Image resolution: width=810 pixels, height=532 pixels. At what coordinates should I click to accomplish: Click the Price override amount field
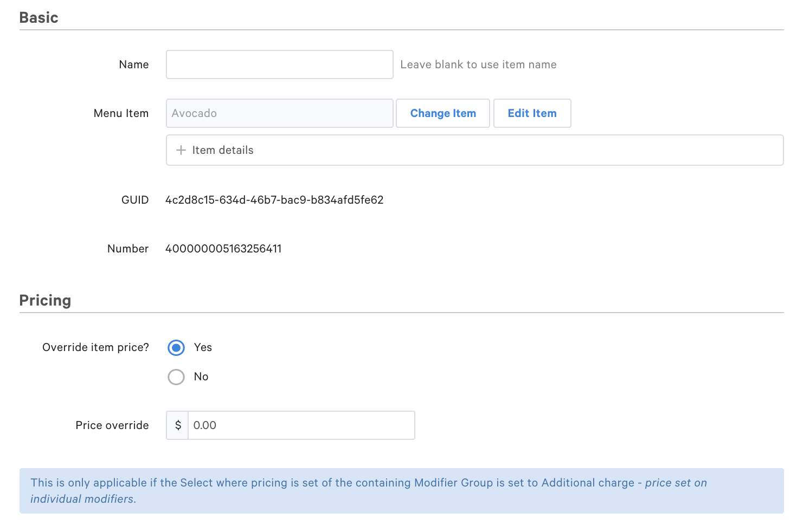pyautogui.click(x=301, y=425)
